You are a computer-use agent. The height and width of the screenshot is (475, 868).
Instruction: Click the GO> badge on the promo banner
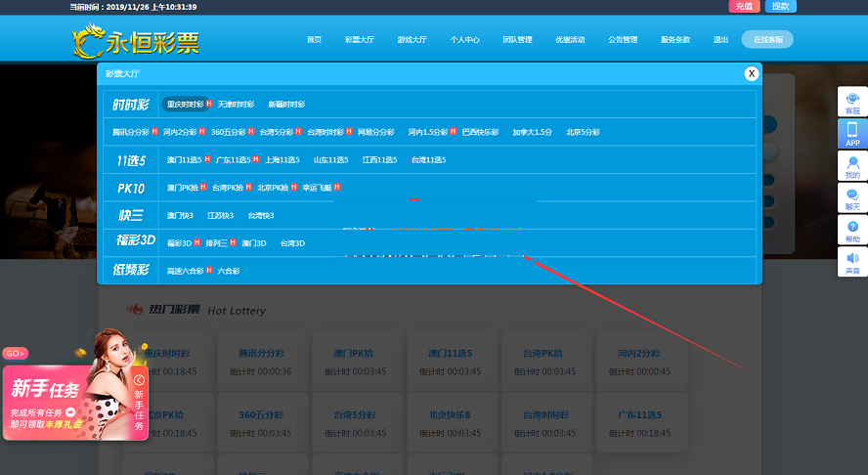coord(15,353)
